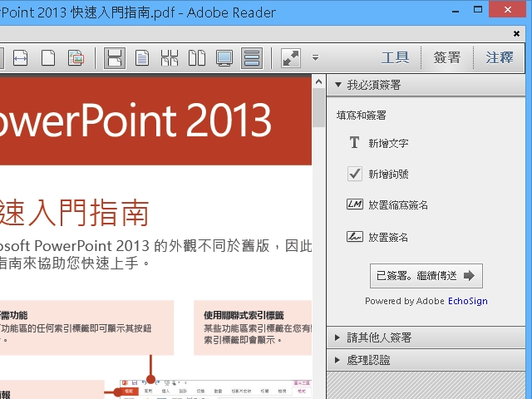The image size is (532, 399).
Task: Collapse the 我必須簽署 section
Action: 426,85
